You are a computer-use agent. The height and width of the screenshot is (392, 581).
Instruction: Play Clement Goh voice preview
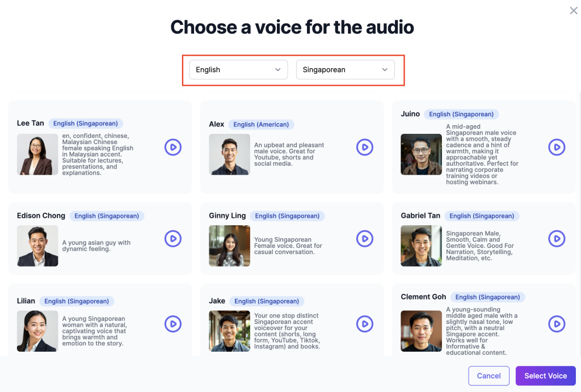(557, 324)
